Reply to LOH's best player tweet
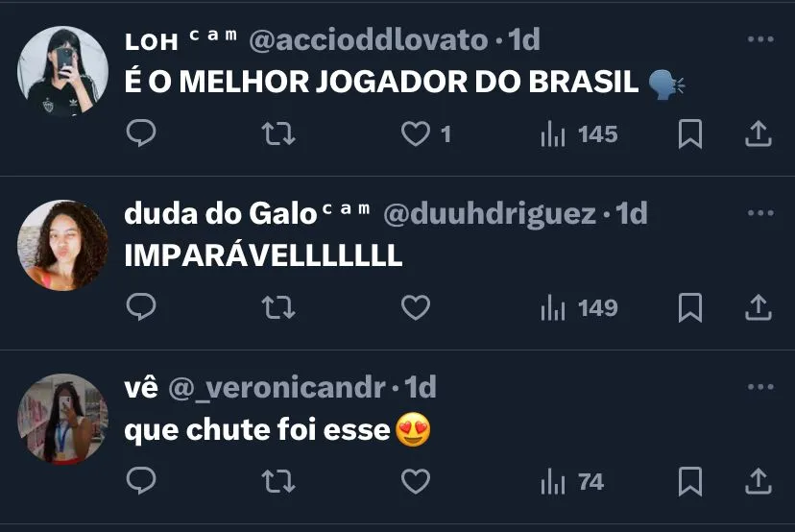The width and height of the screenshot is (795, 532). tap(141, 133)
